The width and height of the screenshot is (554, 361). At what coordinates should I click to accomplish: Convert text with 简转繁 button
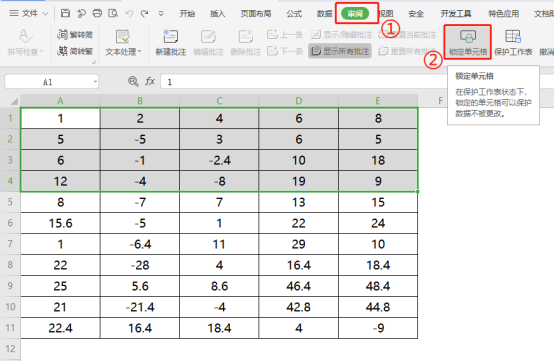click(x=75, y=51)
